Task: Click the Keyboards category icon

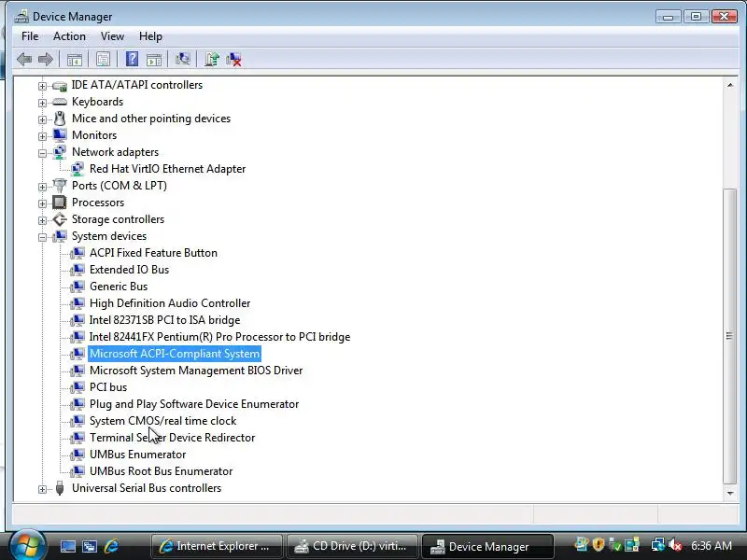Action: point(60,102)
